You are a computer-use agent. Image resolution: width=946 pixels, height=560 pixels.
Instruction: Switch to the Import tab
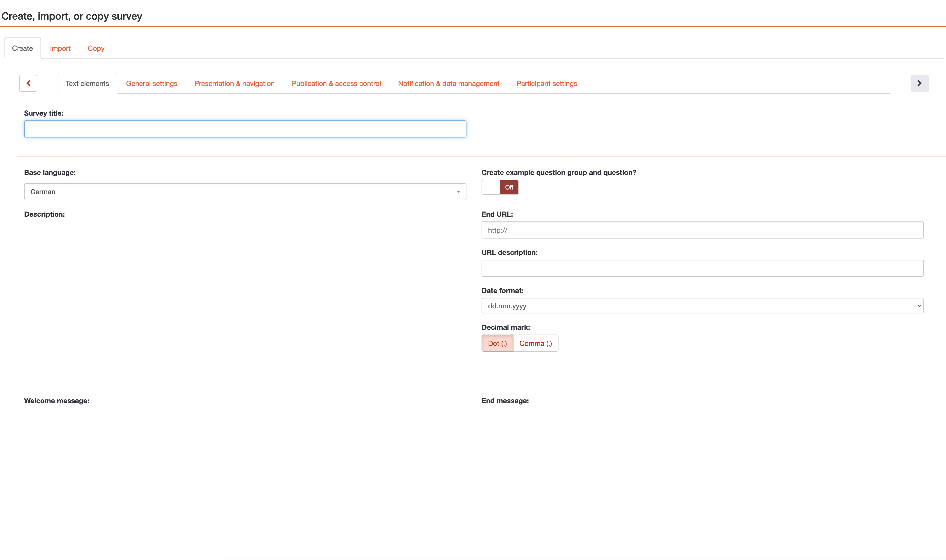[x=60, y=48]
